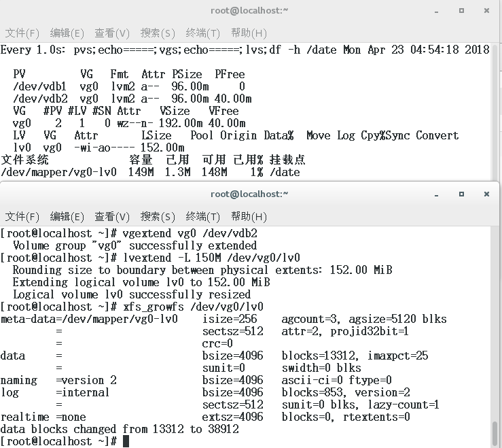
Task: Click /dev/mapper/vg0-lv0 in the df output
Action: pyautogui.click(x=58, y=173)
